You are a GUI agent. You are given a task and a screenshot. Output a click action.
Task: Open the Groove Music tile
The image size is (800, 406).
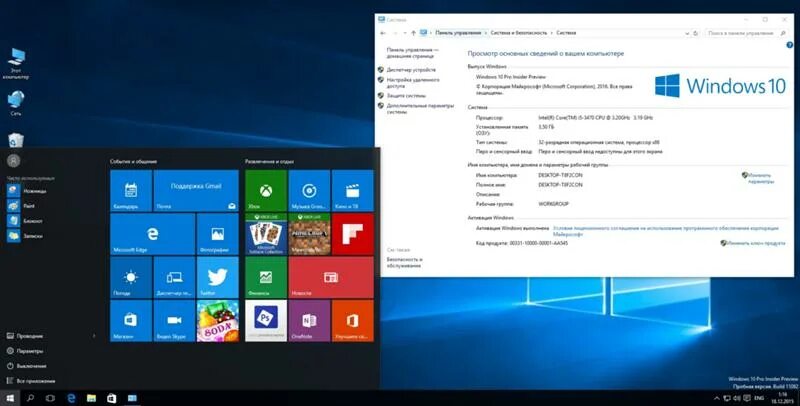[x=309, y=191]
